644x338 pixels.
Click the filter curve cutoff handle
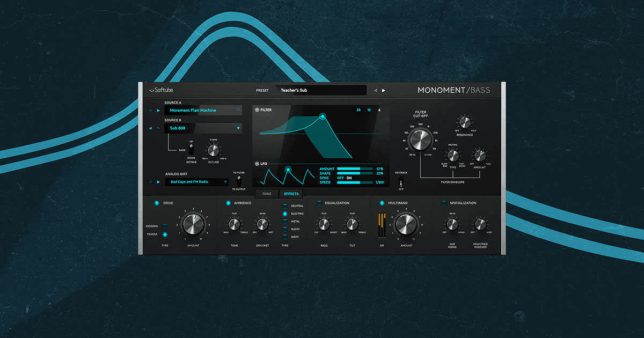pos(323,116)
